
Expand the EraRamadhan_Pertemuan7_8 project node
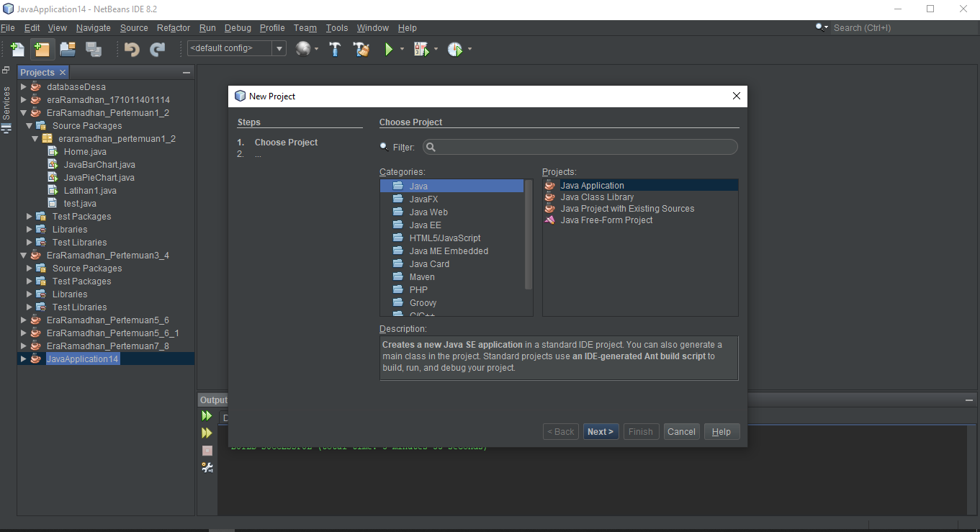point(24,346)
